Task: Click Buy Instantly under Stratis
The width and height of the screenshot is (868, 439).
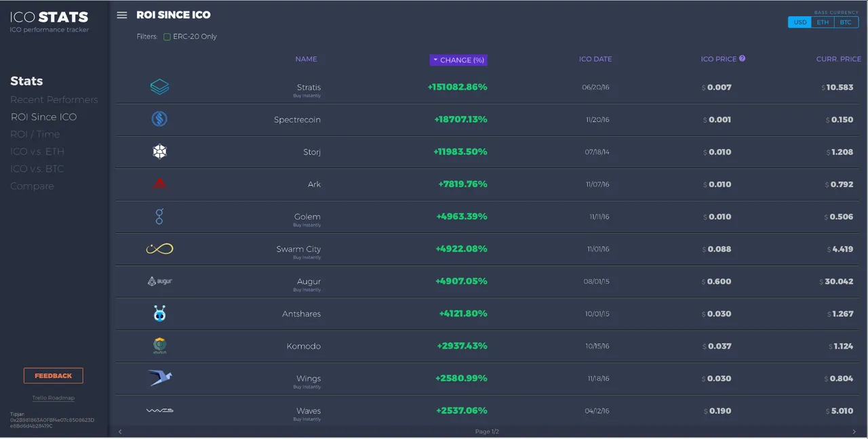Action: (x=307, y=96)
